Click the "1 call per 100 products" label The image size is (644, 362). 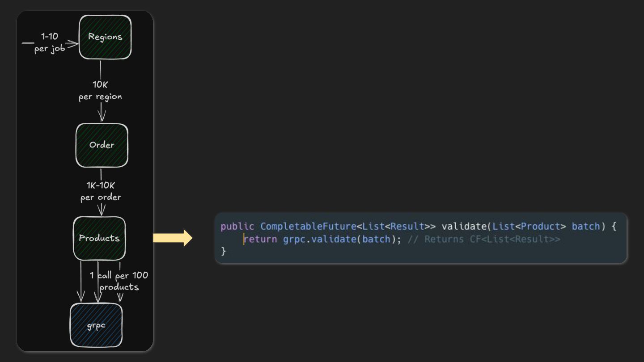coord(119,281)
